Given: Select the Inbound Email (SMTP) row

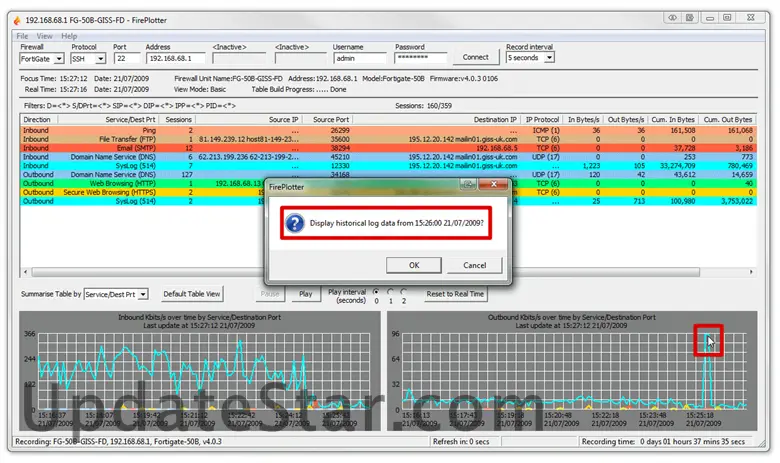Looking at the screenshot, I should point(389,148).
